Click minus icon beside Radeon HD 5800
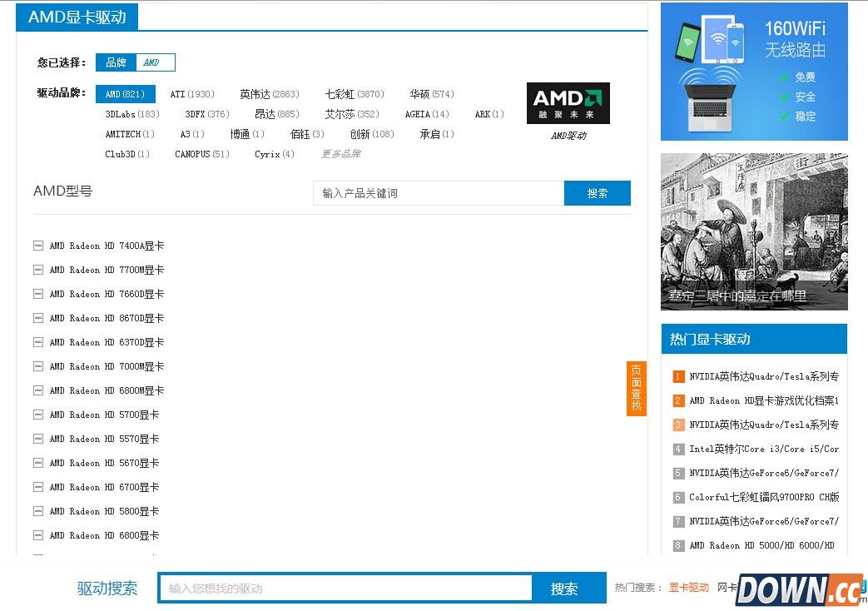The width and height of the screenshot is (868, 611). 37,511
